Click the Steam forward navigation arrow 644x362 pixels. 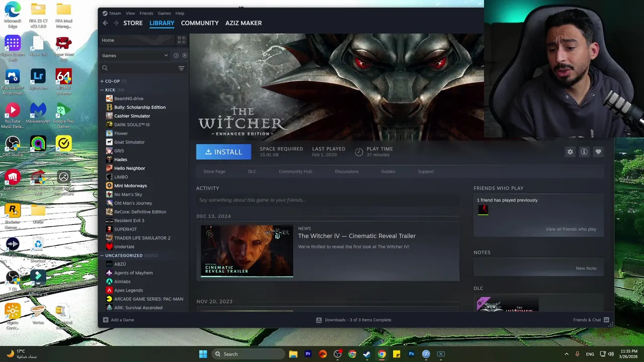[x=116, y=23]
